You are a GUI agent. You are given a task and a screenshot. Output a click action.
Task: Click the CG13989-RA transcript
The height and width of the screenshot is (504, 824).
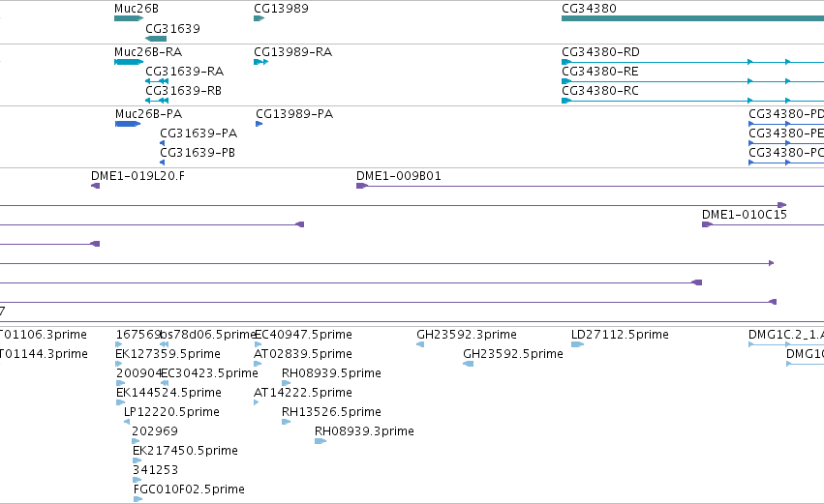pos(261,62)
